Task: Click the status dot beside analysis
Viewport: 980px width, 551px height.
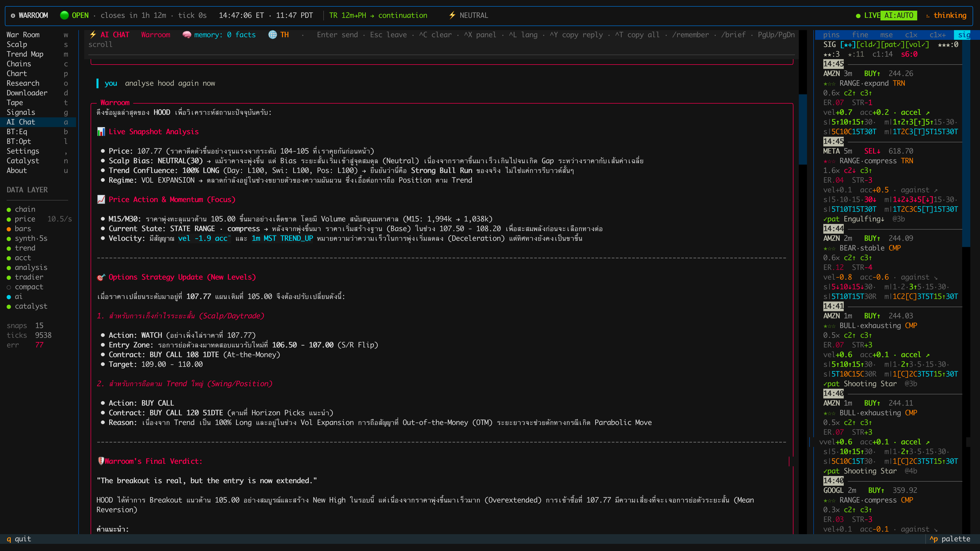Action: pyautogui.click(x=9, y=268)
